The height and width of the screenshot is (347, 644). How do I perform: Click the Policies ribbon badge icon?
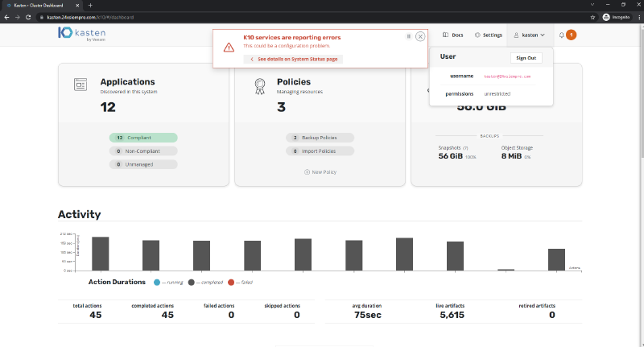click(x=259, y=86)
